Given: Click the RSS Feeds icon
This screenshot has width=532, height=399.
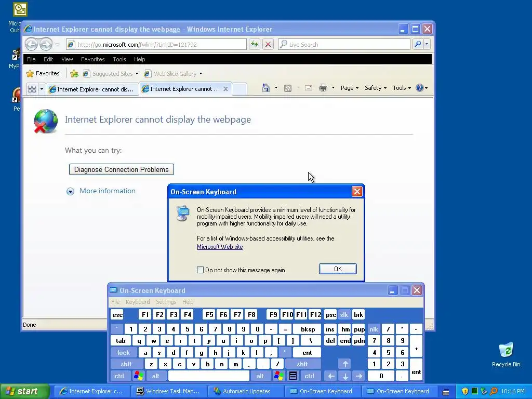Looking at the screenshot, I should [x=288, y=88].
